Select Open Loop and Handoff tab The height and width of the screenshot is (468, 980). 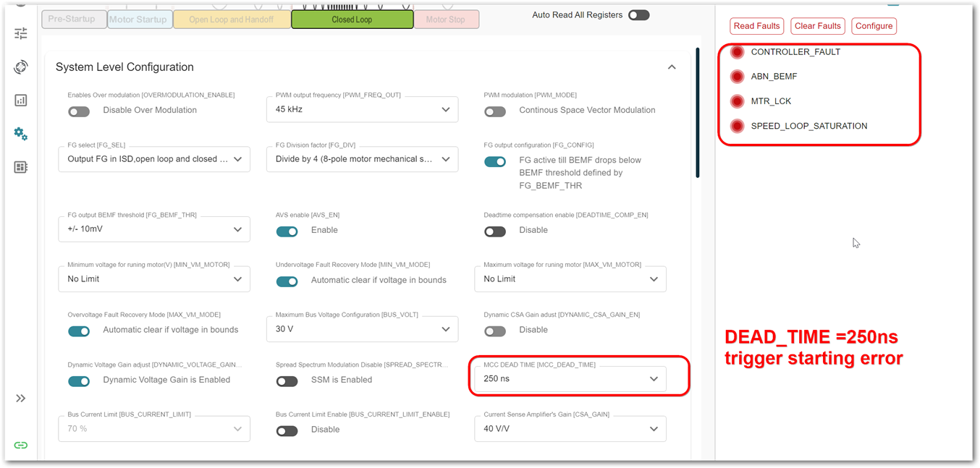coord(232,20)
